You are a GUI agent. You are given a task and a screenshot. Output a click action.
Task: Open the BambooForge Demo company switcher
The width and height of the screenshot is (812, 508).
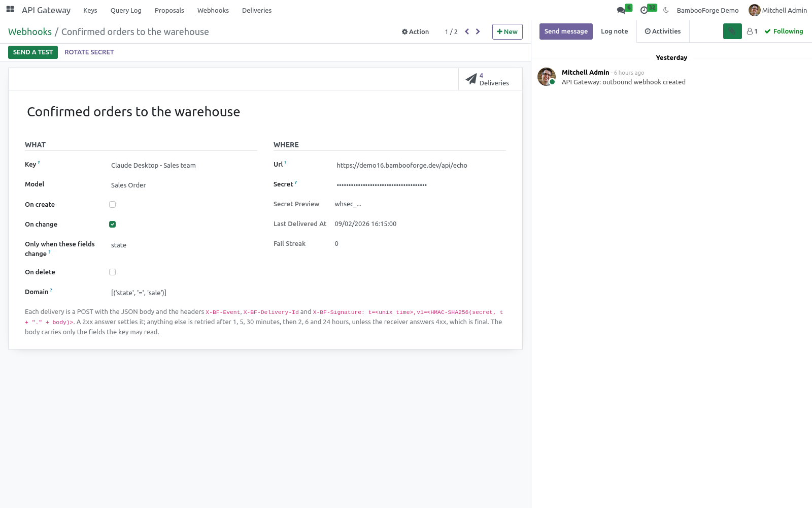[707, 10]
